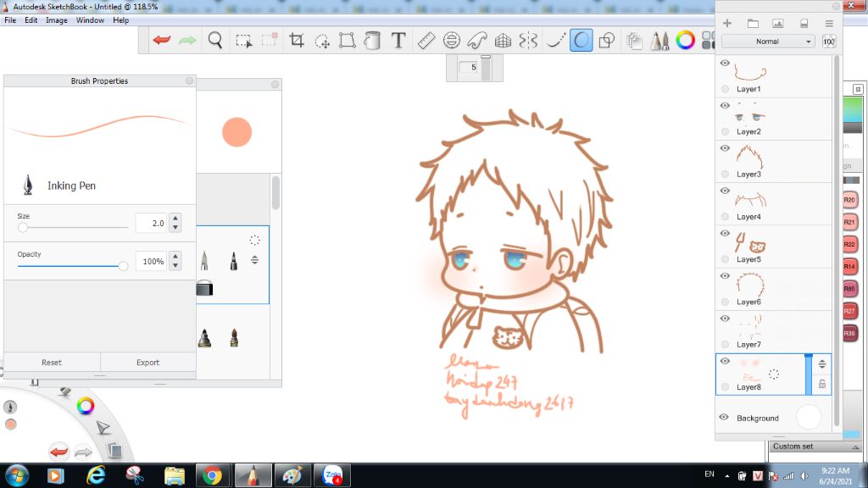Enable the Ruler guide tool
The height and width of the screenshot is (488, 868).
click(x=426, y=41)
